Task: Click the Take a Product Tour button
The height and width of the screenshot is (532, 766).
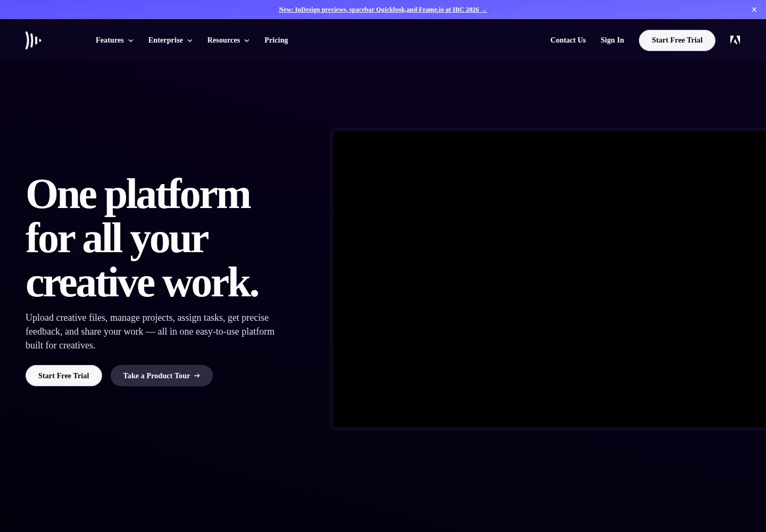Action: tap(162, 376)
